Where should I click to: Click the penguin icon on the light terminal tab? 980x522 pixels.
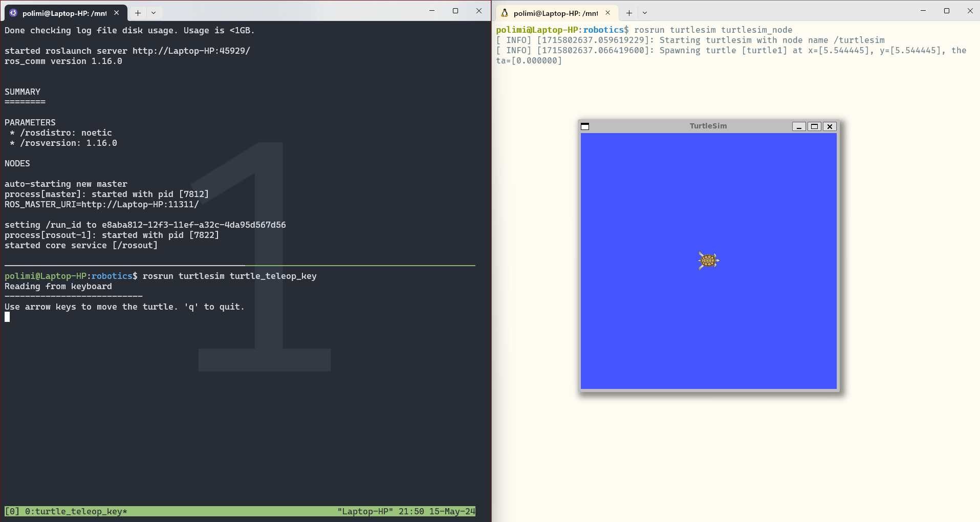click(x=505, y=13)
